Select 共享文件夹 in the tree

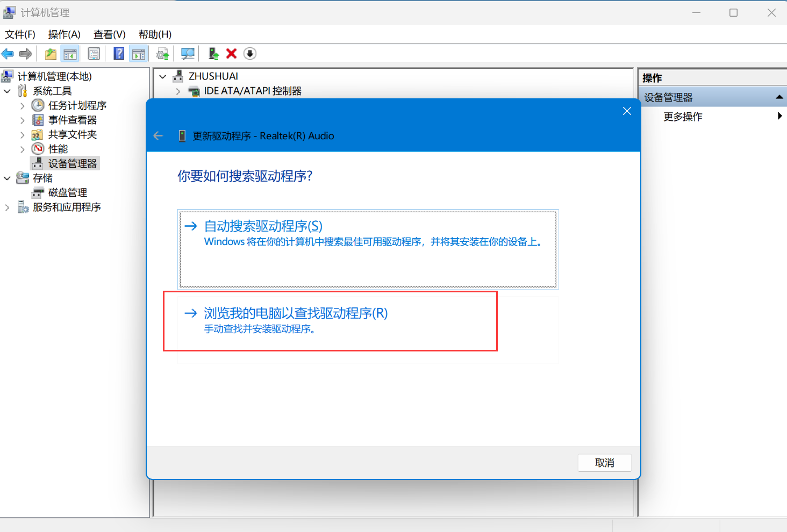click(73, 134)
